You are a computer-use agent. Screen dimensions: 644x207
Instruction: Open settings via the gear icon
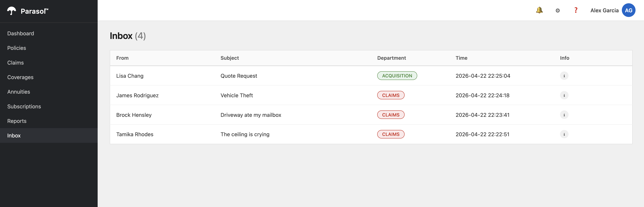pos(557,11)
